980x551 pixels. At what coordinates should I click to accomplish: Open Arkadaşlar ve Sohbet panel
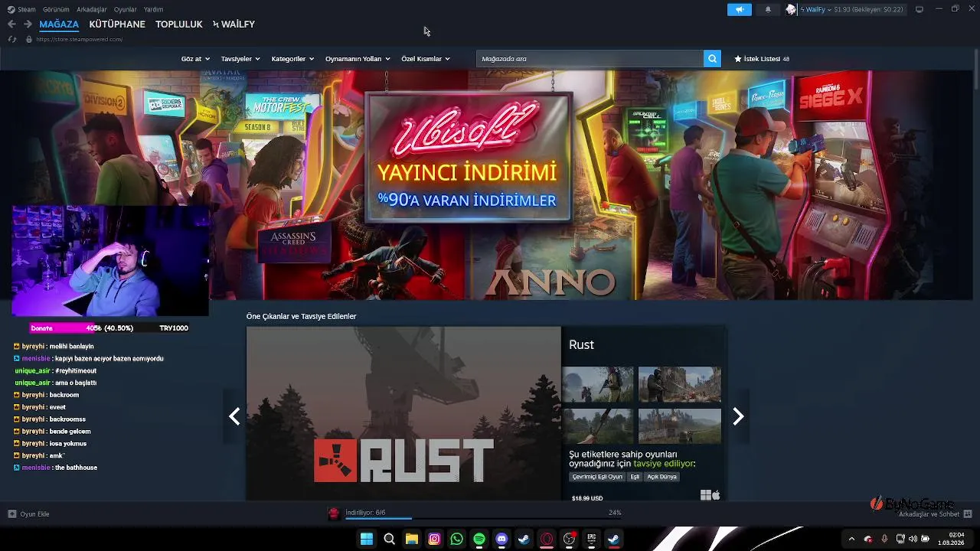coord(935,514)
